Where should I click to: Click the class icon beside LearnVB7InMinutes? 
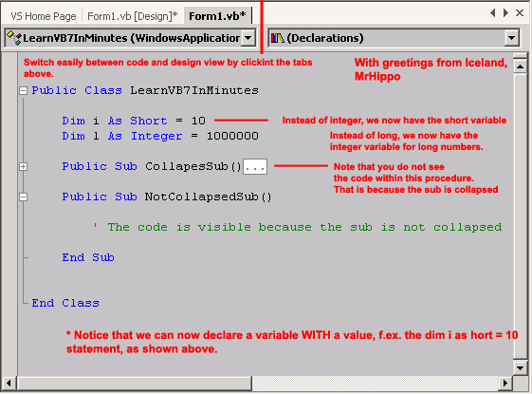coord(14,38)
